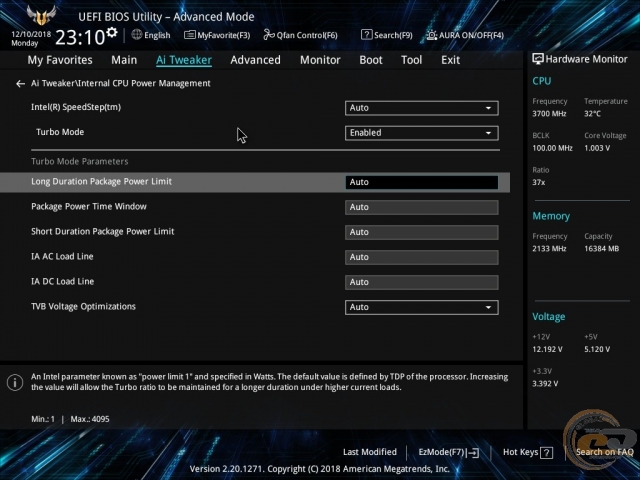Select the Turbo Mode label
The width and height of the screenshot is (640, 480).
pos(60,132)
